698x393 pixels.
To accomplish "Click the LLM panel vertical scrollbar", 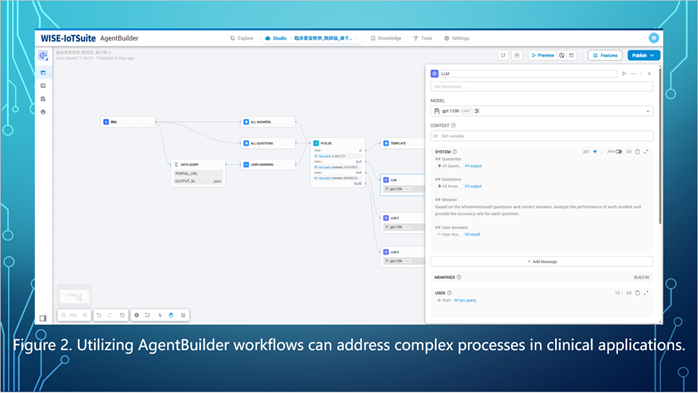I will 660,146.
